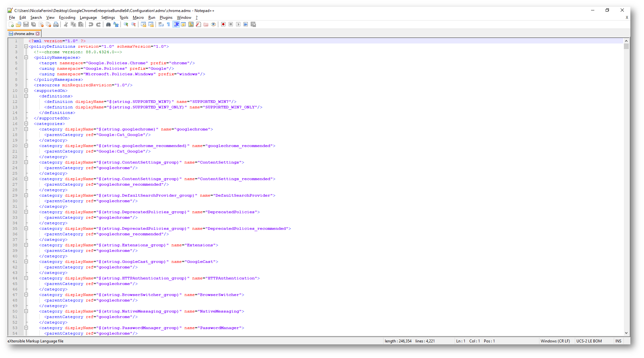This screenshot has height=358, width=644.
Task: Open the Macro menu
Action: tap(138, 18)
